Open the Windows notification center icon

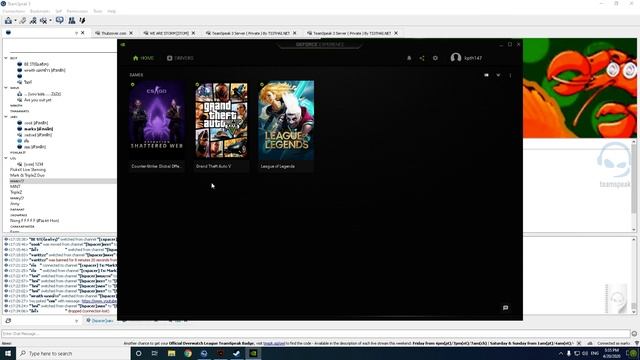632,353
